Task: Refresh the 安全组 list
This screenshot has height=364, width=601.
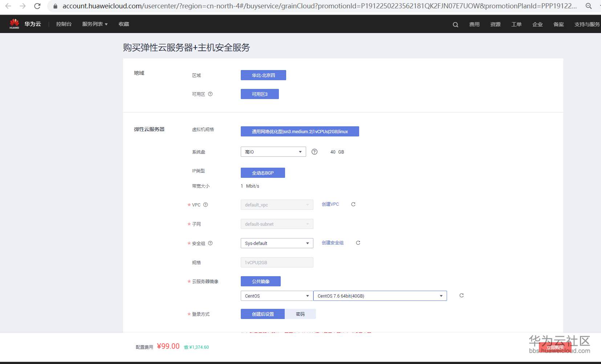Action: (x=358, y=243)
